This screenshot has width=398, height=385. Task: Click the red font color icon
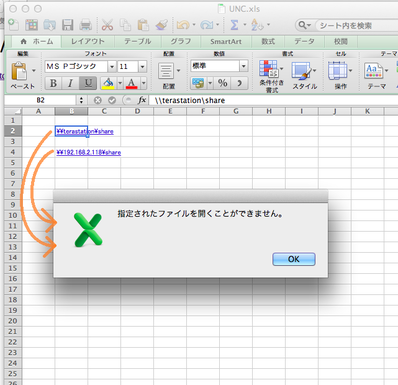click(132, 83)
